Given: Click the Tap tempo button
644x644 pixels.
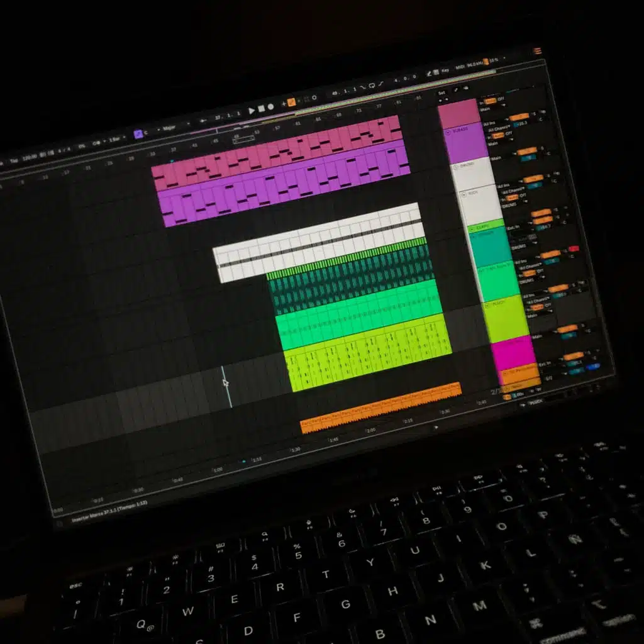Looking at the screenshot, I should [14, 160].
